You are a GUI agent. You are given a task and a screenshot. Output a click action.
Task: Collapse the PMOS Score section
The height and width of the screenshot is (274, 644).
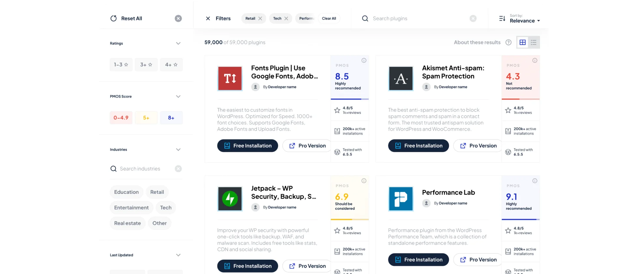click(178, 96)
